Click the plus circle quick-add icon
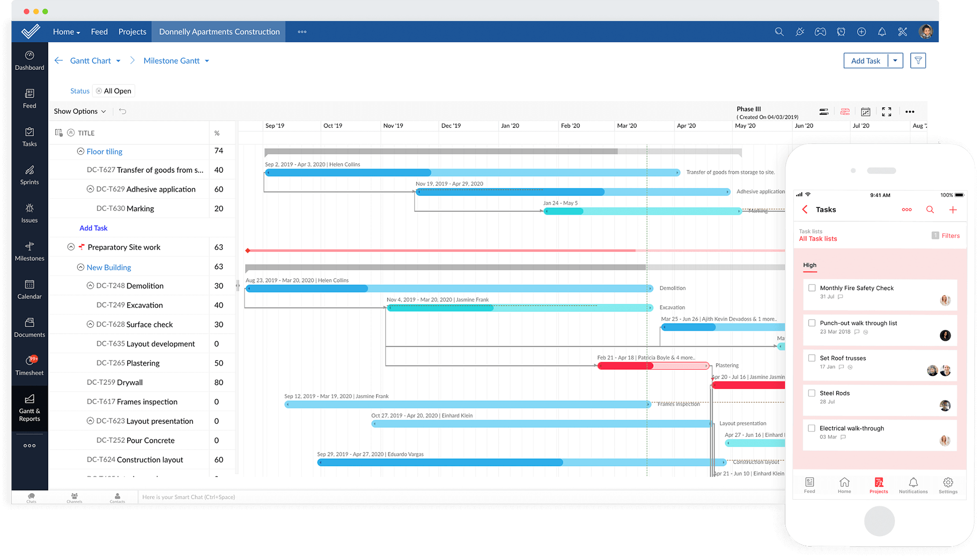980x557 pixels. [x=861, y=32]
